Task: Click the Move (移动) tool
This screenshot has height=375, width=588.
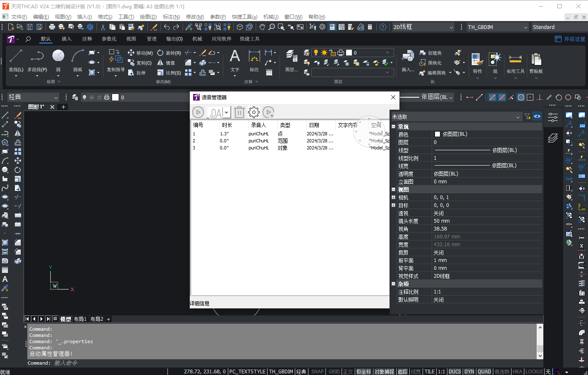Action: (140, 53)
